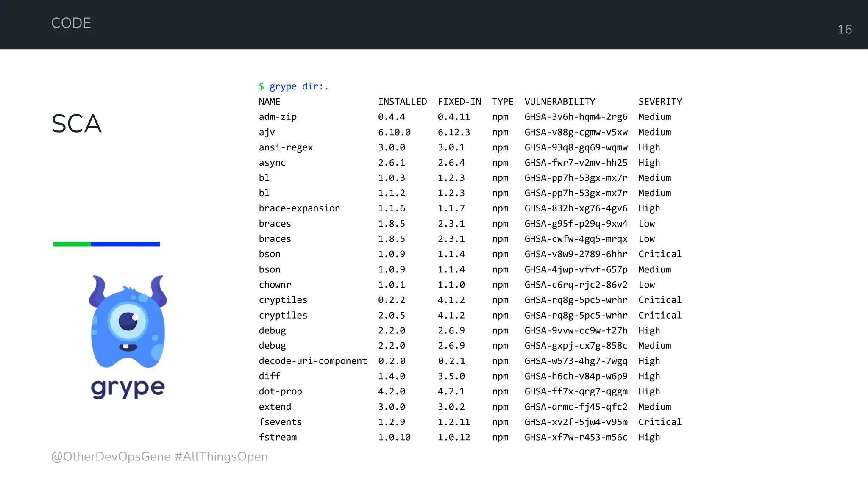Select the adm-zip package name
The image size is (868, 488).
tap(278, 117)
